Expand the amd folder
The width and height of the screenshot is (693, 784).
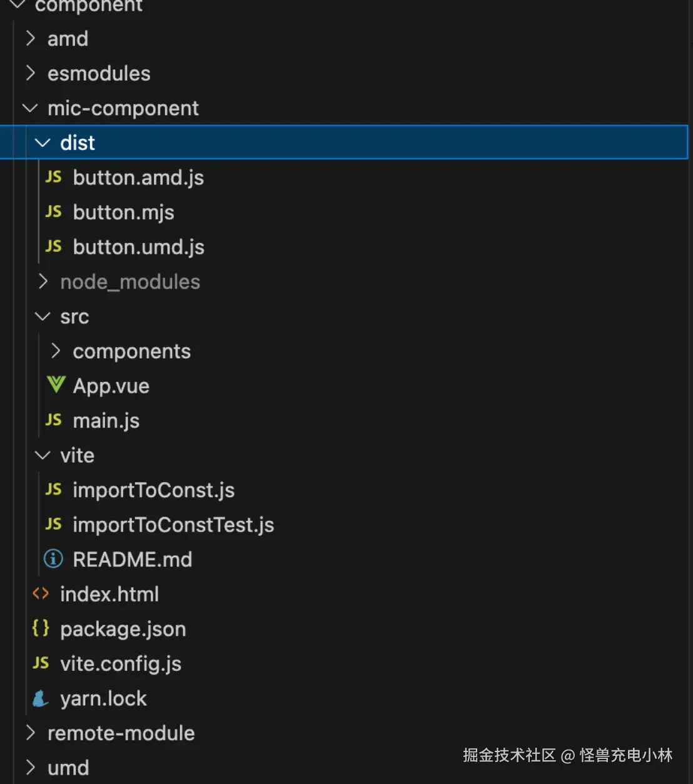click(30, 39)
